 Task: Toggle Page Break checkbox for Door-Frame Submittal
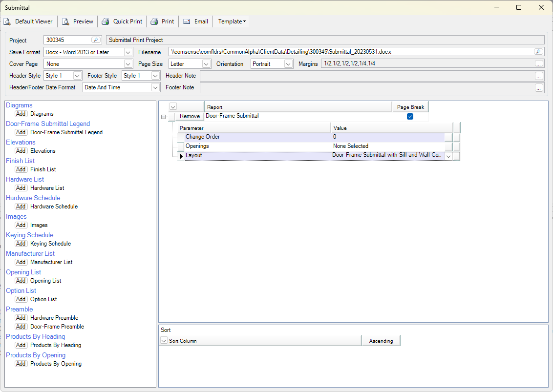[410, 116]
